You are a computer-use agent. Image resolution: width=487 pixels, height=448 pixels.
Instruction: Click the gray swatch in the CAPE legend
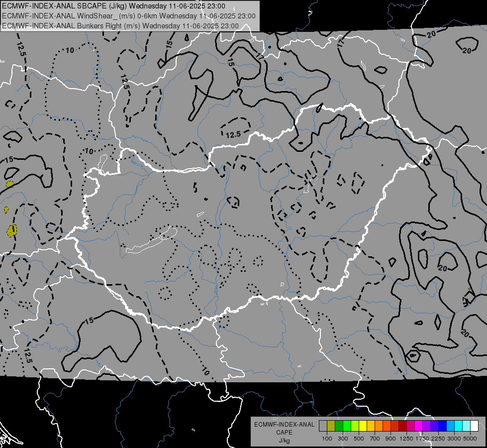pos(323,426)
